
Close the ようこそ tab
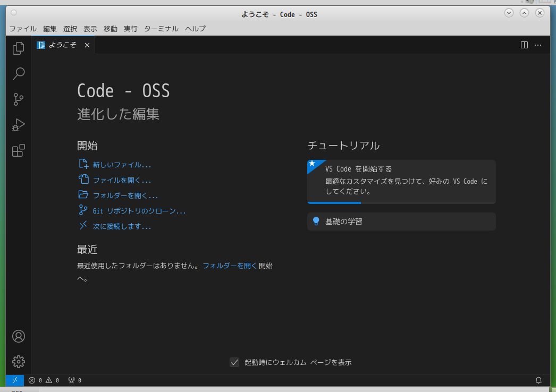(87, 45)
